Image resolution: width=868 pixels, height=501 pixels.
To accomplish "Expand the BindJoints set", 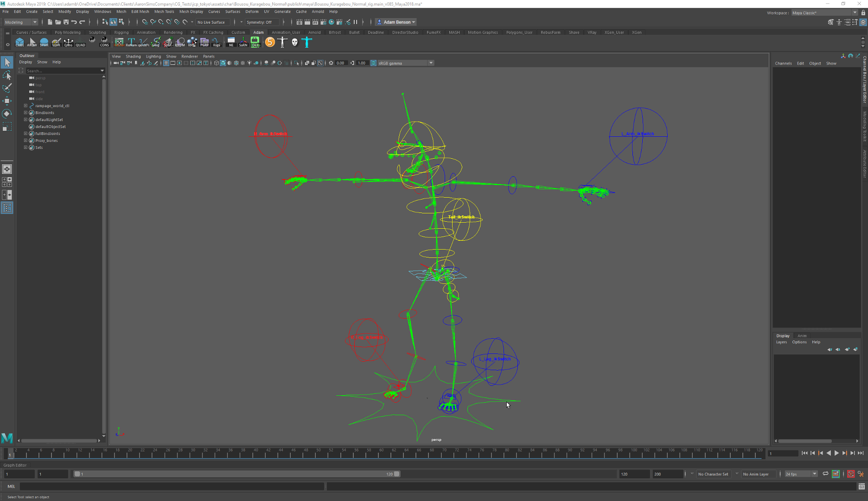I will pyautogui.click(x=26, y=113).
